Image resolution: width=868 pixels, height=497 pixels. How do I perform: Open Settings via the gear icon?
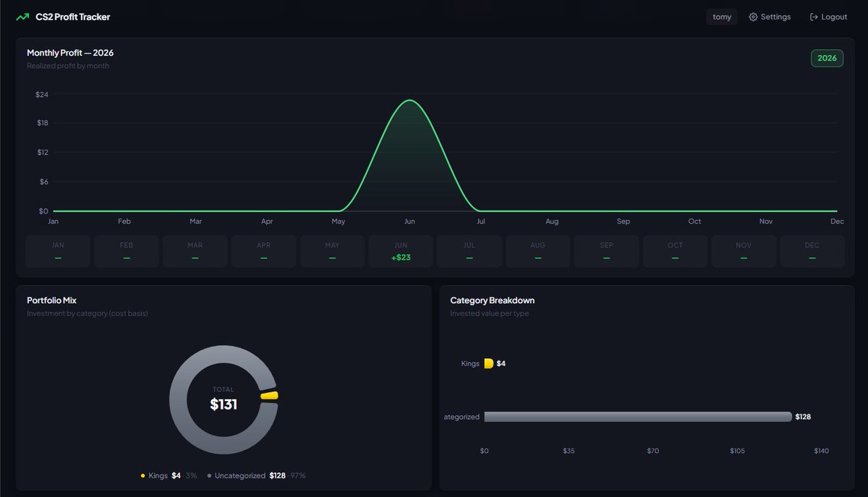pos(753,17)
